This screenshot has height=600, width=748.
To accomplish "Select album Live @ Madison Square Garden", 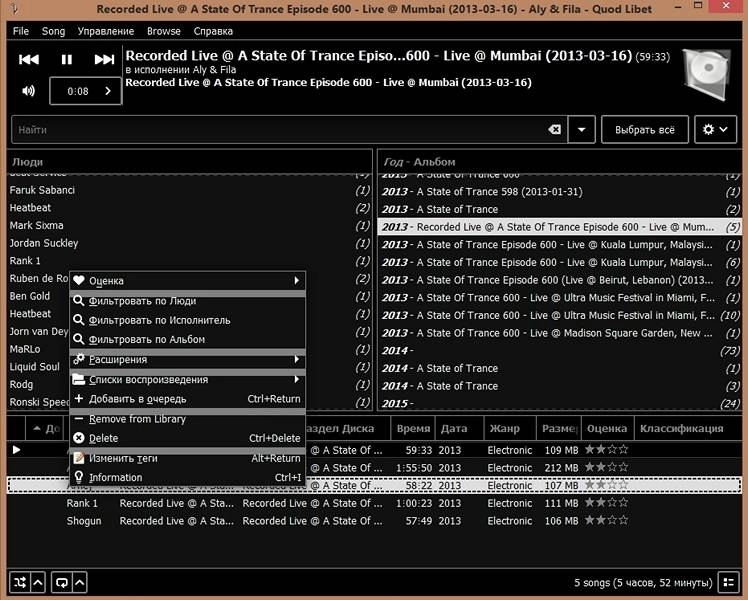I will (x=560, y=333).
